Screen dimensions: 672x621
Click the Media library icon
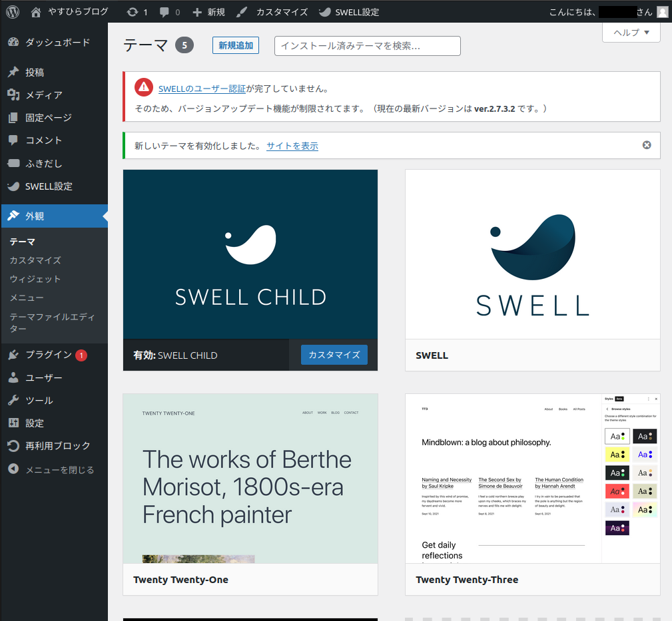click(14, 95)
